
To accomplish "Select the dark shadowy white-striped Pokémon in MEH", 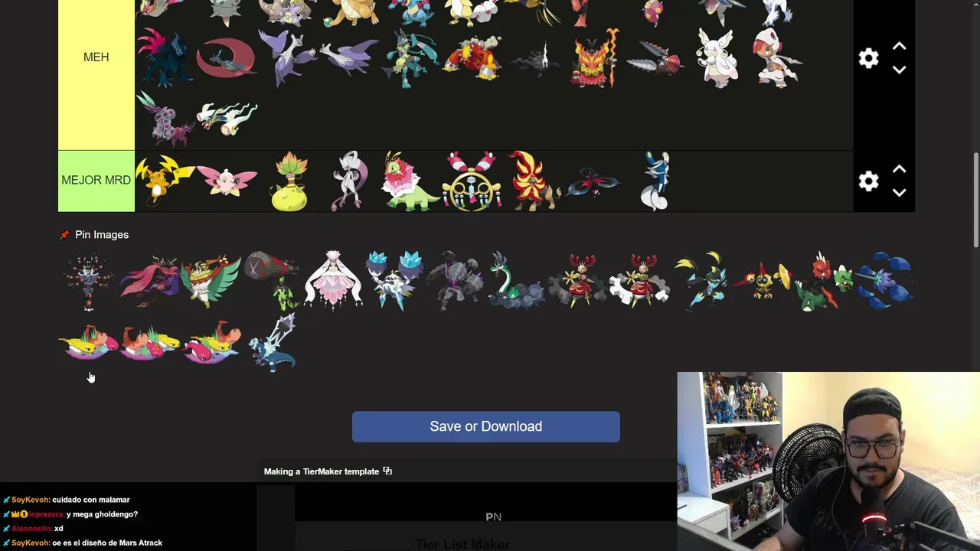I will point(533,58).
